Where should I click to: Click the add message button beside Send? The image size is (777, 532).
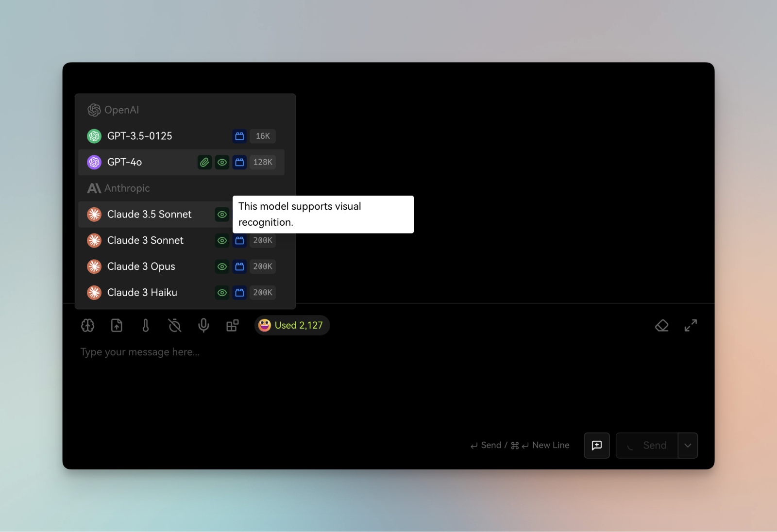(x=597, y=446)
